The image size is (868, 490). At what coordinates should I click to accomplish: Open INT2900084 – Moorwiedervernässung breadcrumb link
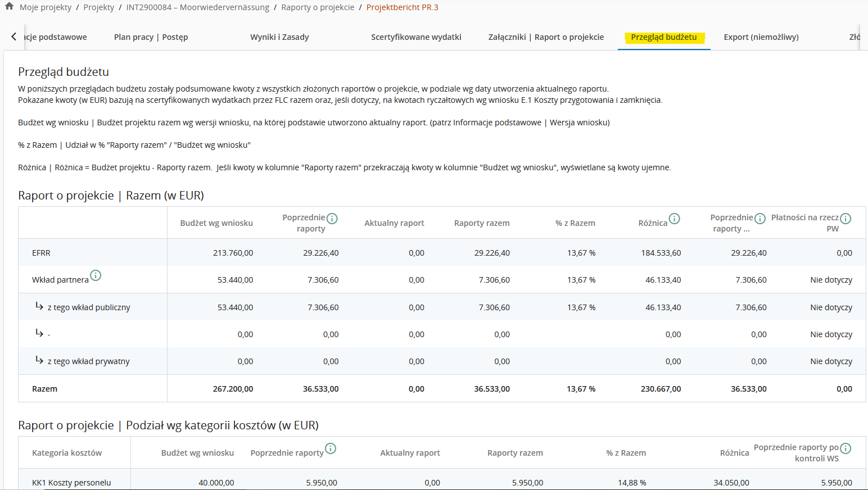[x=197, y=7]
